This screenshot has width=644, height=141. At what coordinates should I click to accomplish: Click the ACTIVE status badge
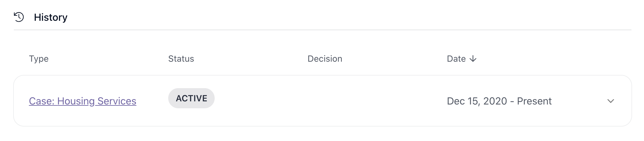tap(191, 98)
